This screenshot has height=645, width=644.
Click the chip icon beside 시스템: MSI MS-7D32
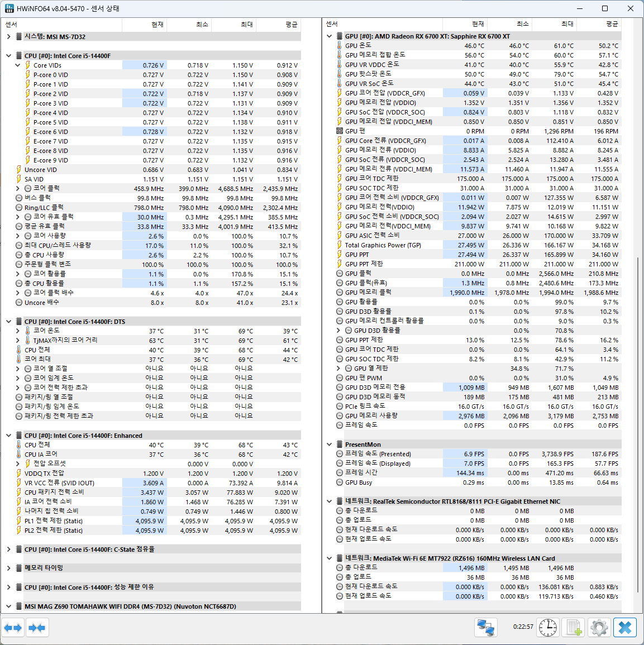click(x=19, y=37)
